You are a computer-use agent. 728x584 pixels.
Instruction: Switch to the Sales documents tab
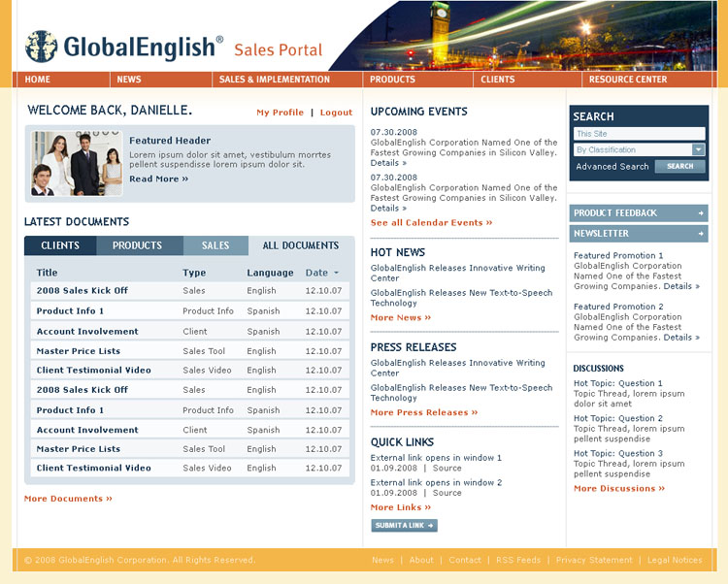pos(215,245)
